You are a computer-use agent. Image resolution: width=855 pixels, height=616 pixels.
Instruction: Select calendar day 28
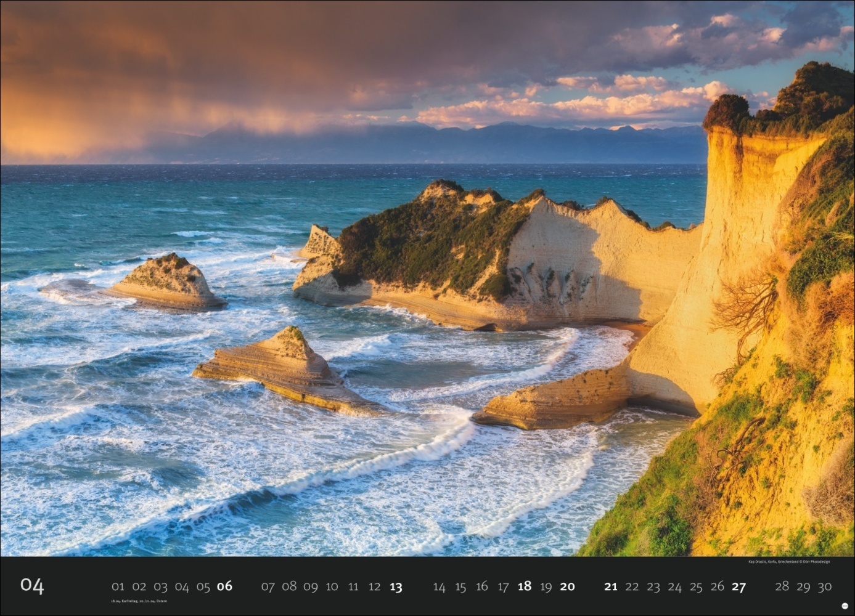(782, 586)
